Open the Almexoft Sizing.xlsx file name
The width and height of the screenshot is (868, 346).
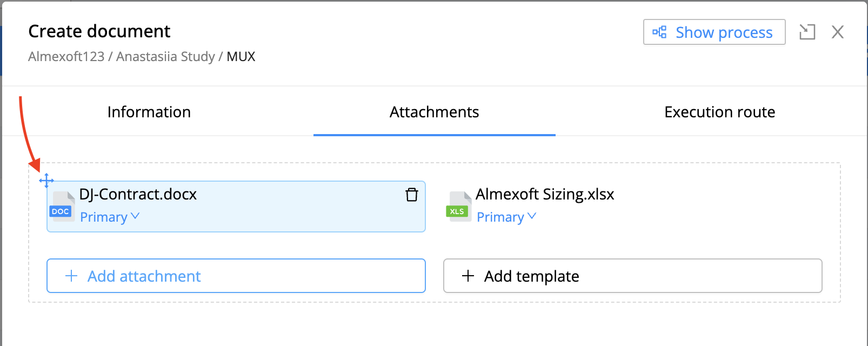pyautogui.click(x=545, y=194)
